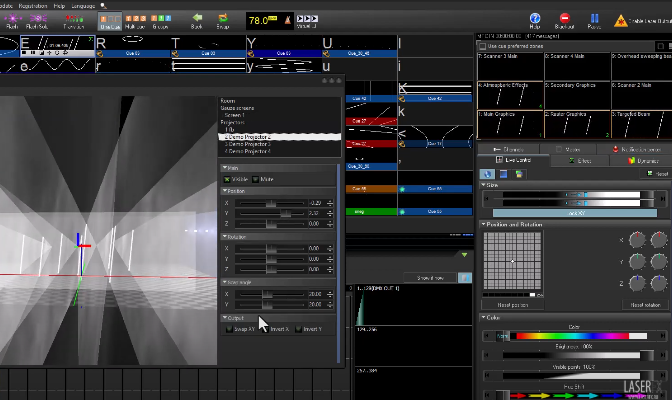Click the search magnifier icon in menu bar

[103, 6]
